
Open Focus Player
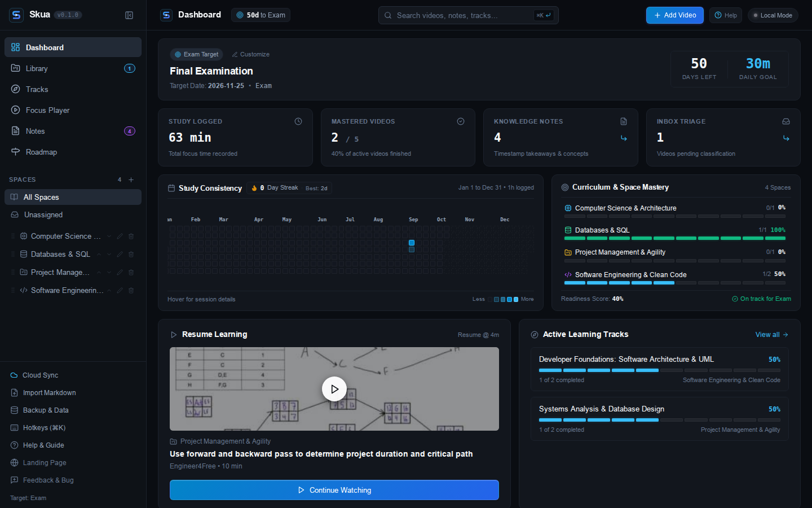click(x=73, y=110)
